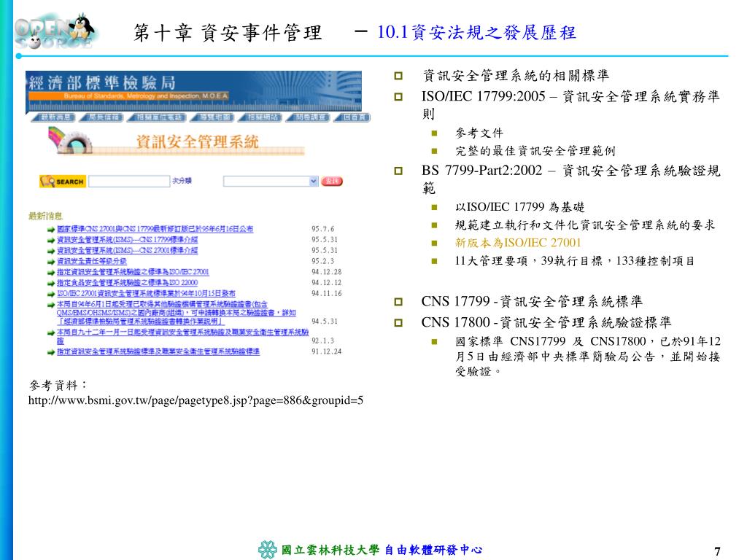Click the date 94.12.28
This screenshot has width=747, height=560.
pos(326,272)
